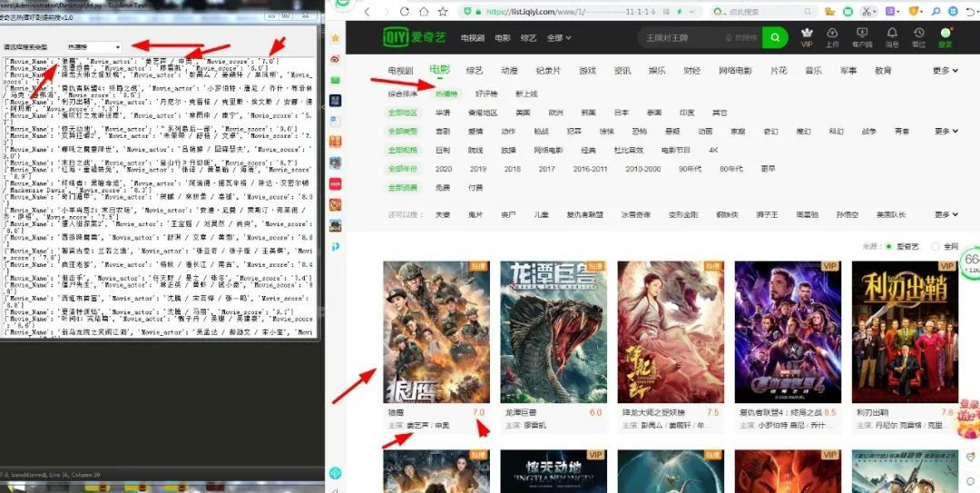Switch to the 综艺 channel tab

click(x=475, y=71)
